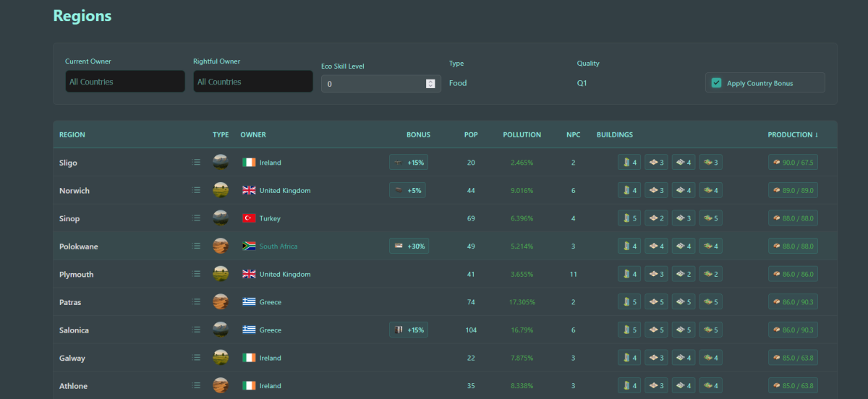The height and width of the screenshot is (399, 868).
Task: Open the Food type selector
Action: [x=458, y=83]
